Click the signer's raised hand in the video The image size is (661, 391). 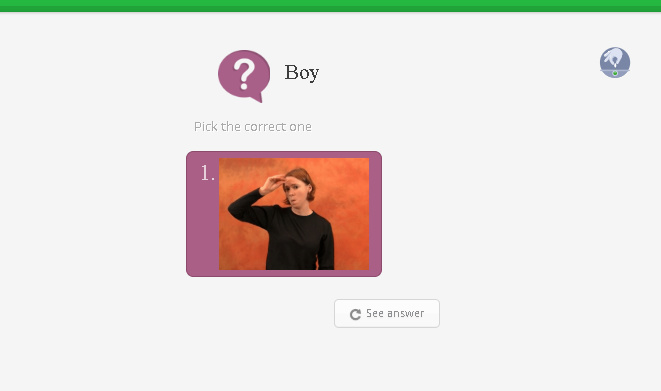[272, 184]
